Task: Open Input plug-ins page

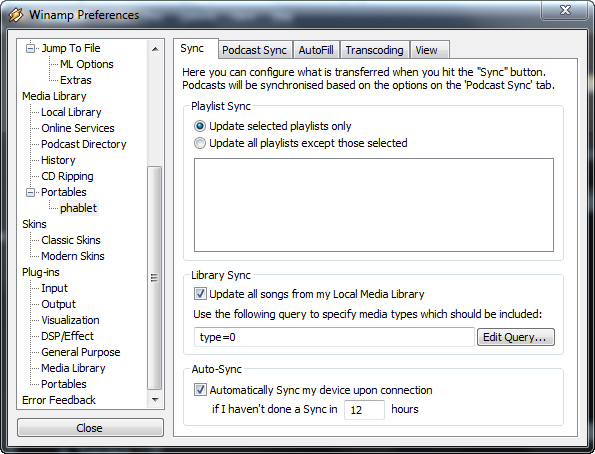Action: [54, 288]
